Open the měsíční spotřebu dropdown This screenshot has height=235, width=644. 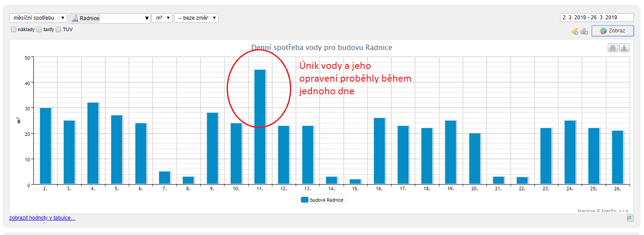pos(38,18)
